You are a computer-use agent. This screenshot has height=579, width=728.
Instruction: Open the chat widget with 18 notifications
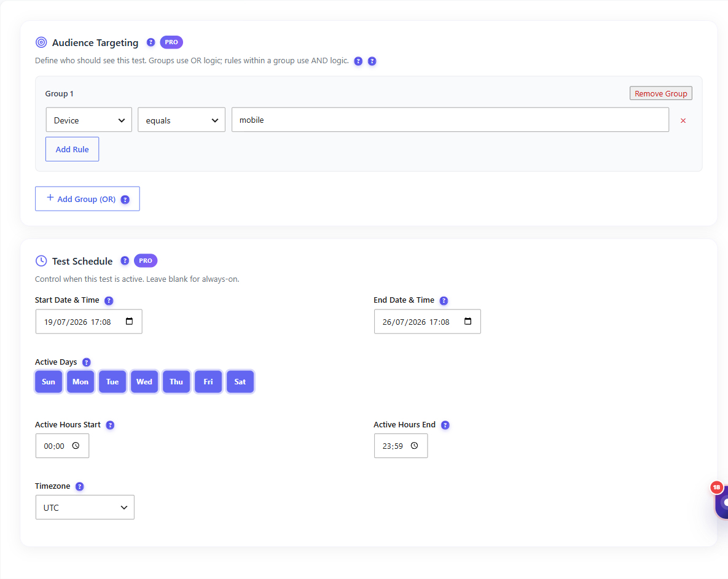click(x=721, y=501)
